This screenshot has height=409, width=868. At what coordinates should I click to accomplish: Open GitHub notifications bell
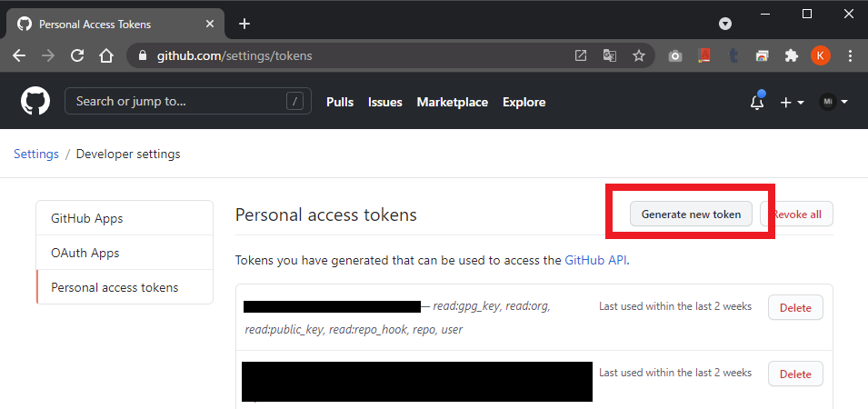[757, 101]
